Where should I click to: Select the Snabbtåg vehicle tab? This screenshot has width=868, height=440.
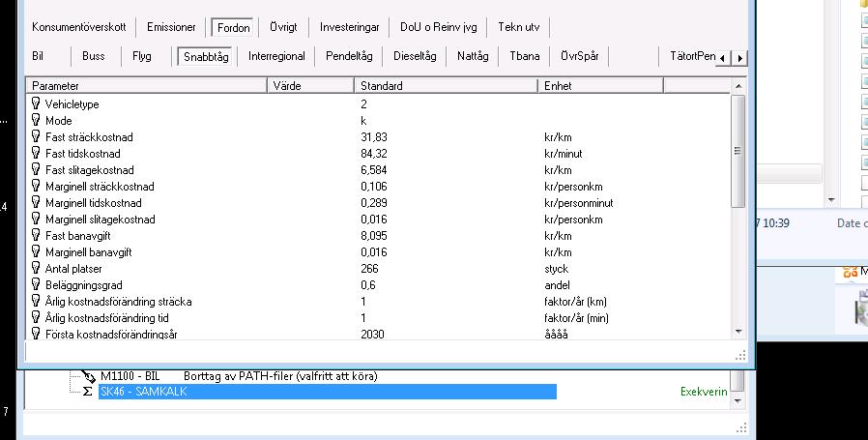206,56
